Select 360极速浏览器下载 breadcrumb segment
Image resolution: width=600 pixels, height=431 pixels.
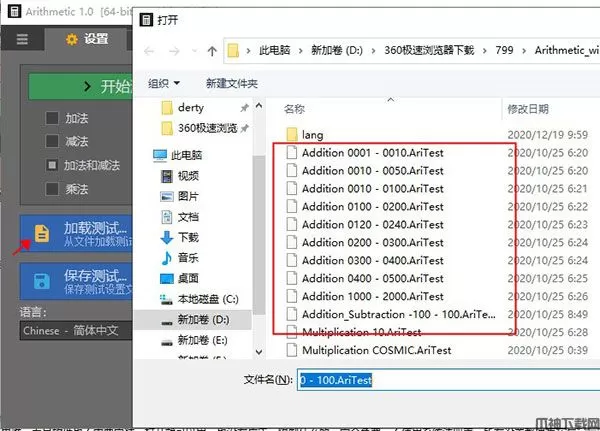tap(429, 50)
